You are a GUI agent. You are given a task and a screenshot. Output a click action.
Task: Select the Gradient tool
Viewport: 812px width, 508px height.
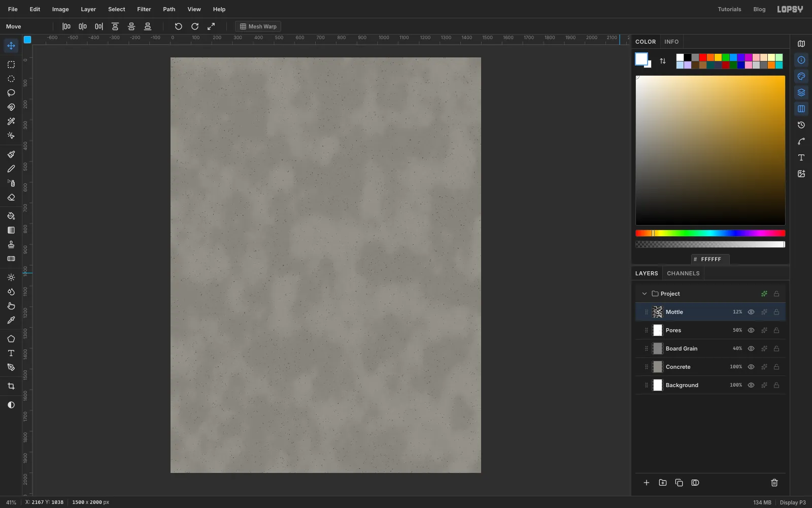(11, 230)
